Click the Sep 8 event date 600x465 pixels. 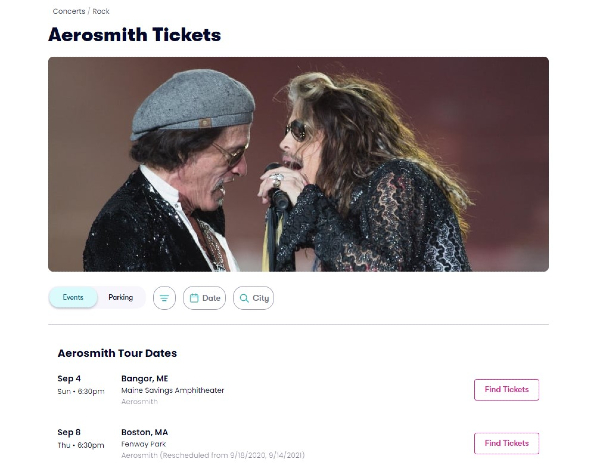[x=69, y=432]
